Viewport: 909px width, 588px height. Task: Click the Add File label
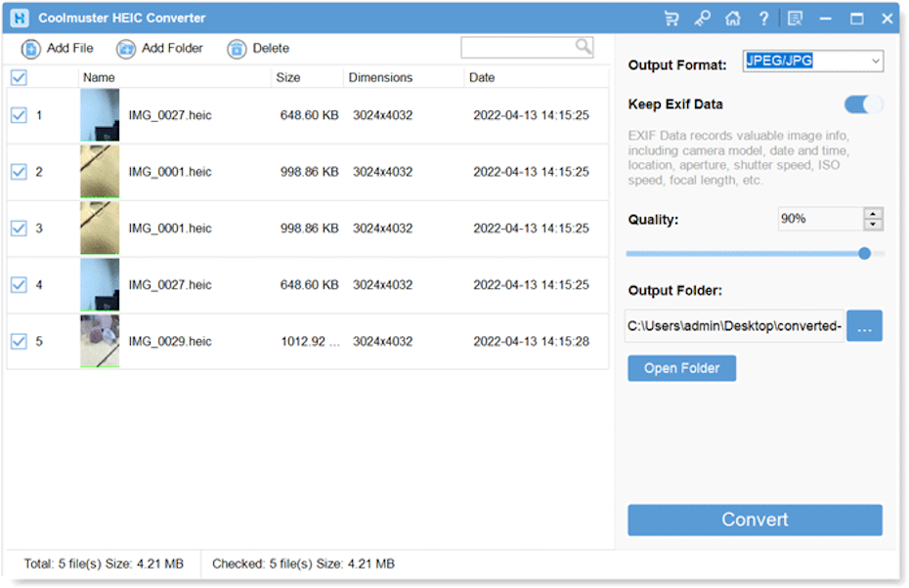pyautogui.click(x=69, y=48)
